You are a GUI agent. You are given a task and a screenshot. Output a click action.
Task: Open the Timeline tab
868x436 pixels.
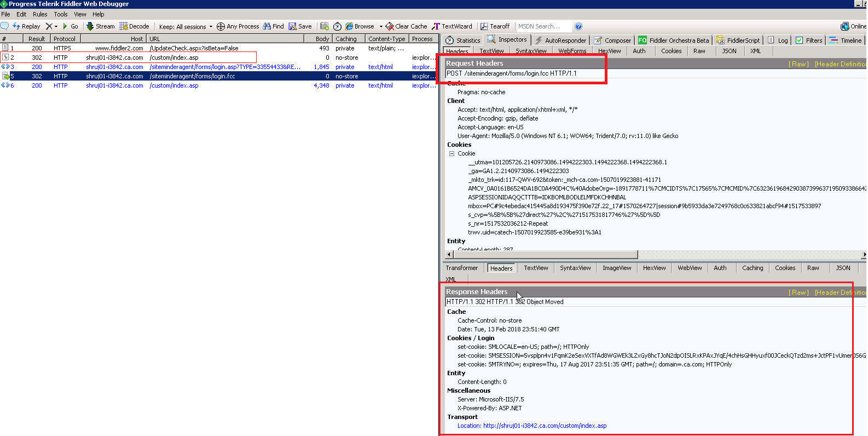(846, 41)
